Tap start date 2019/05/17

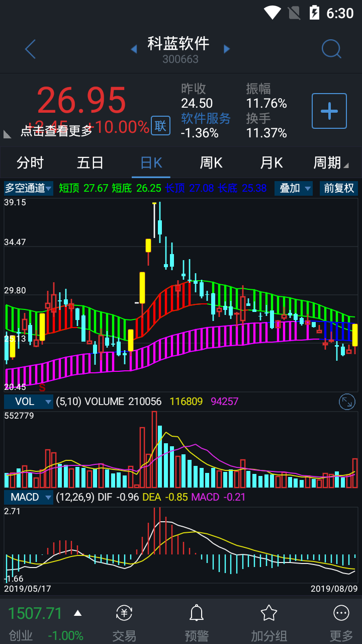coord(28,588)
